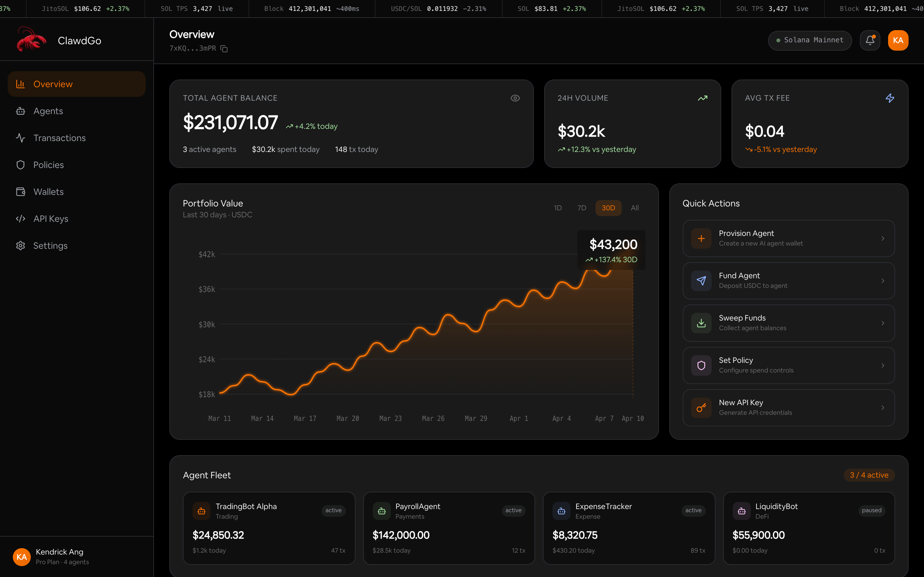924x577 pixels.
Task: Switch chart range to 1D
Action: [558, 208]
